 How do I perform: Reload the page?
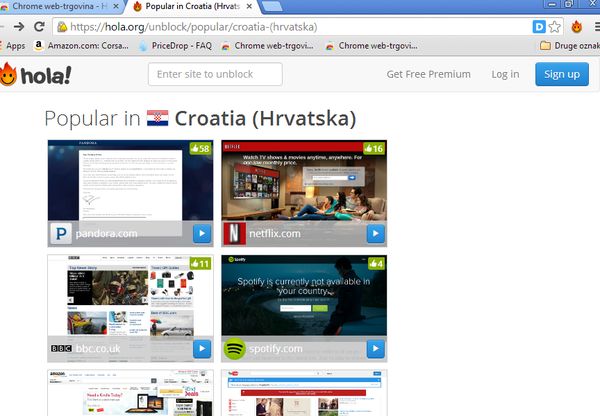tap(39, 26)
